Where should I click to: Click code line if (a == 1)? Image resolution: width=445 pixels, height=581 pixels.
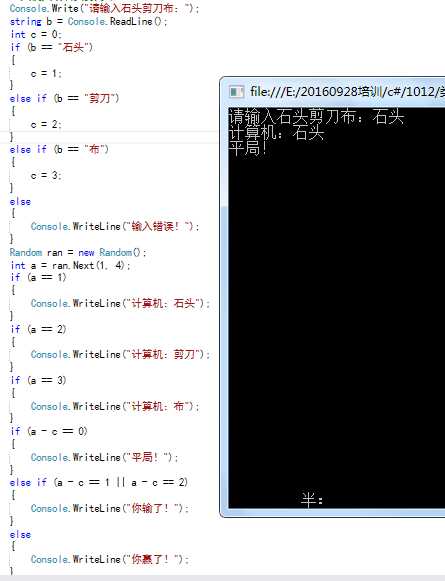coord(38,277)
